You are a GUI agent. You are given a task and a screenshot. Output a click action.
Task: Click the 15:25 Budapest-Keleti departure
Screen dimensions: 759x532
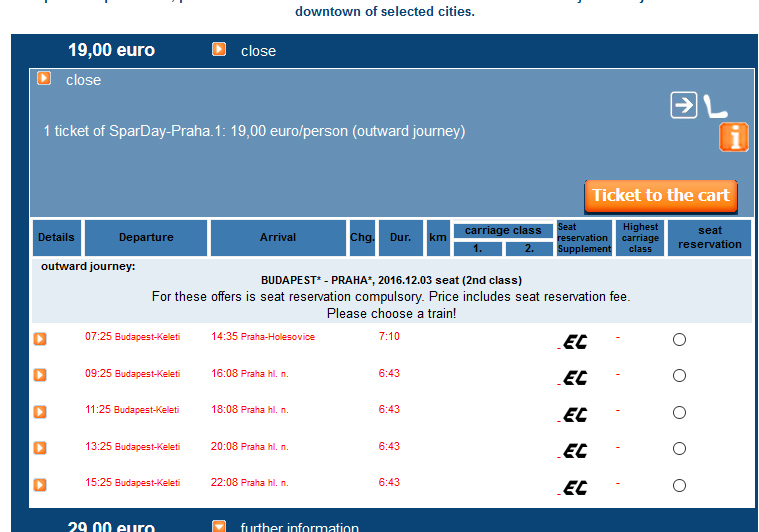point(133,483)
